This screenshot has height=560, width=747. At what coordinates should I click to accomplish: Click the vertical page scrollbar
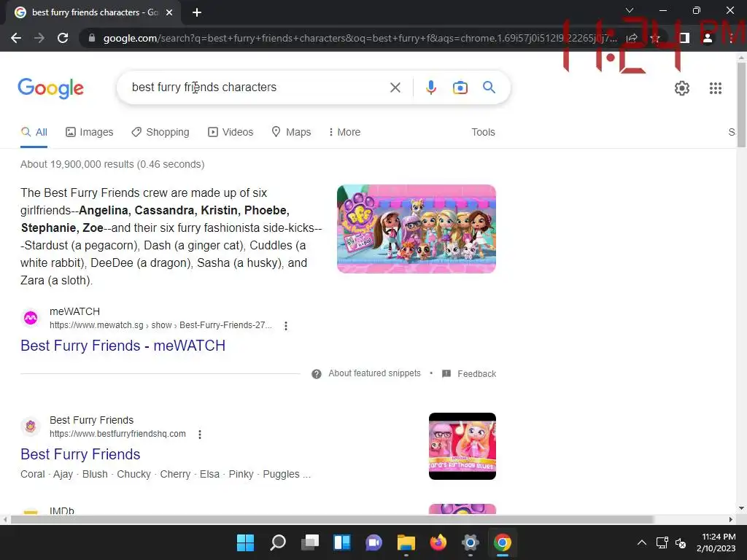click(x=741, y=104)
